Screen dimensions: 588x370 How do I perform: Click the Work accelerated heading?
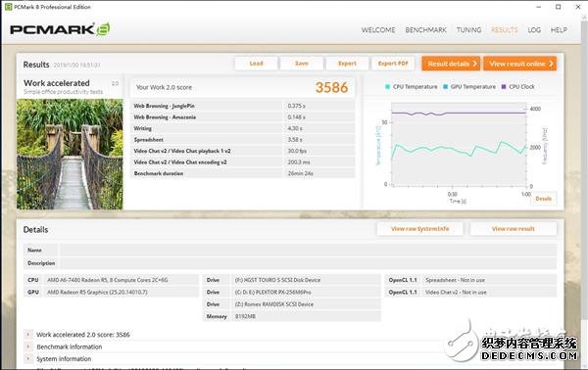click(x=57, y=83)
